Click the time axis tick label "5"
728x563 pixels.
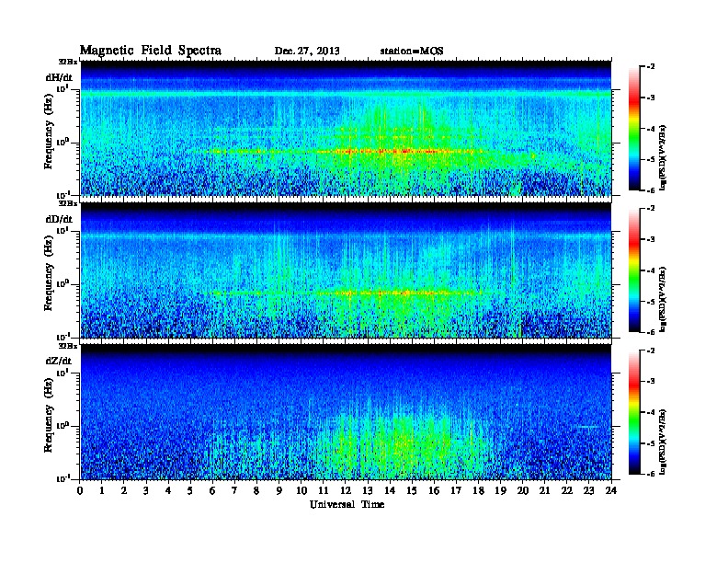pos(190,490)
